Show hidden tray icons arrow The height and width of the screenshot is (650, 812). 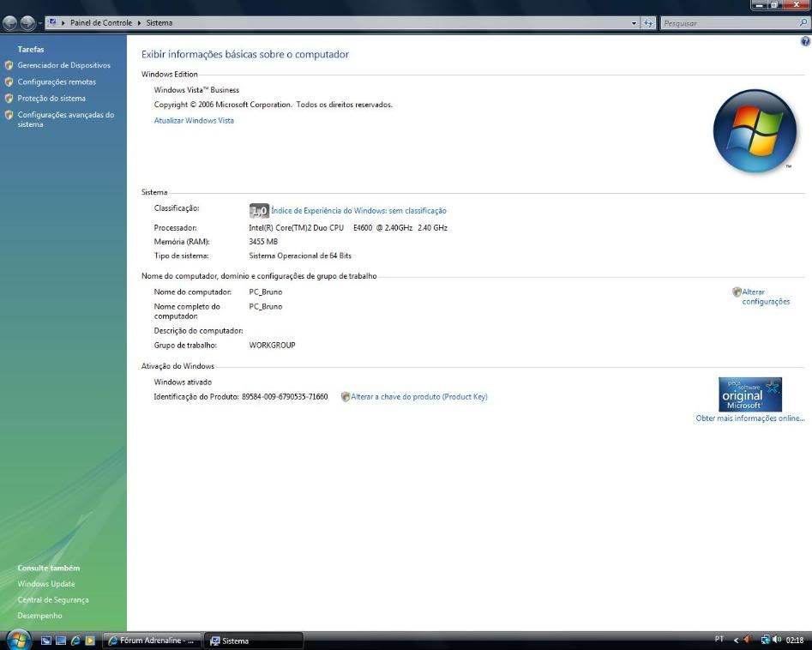coord(736,641)
